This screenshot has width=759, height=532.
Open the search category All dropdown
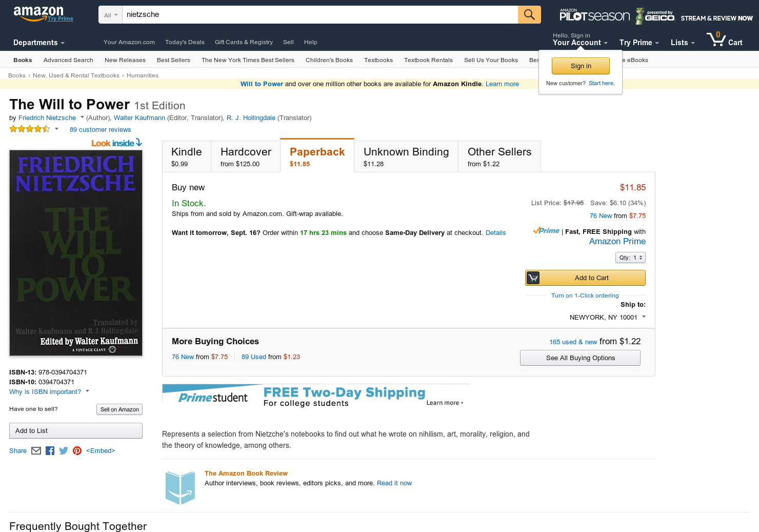pyautogui.click(x=111, y=15)
